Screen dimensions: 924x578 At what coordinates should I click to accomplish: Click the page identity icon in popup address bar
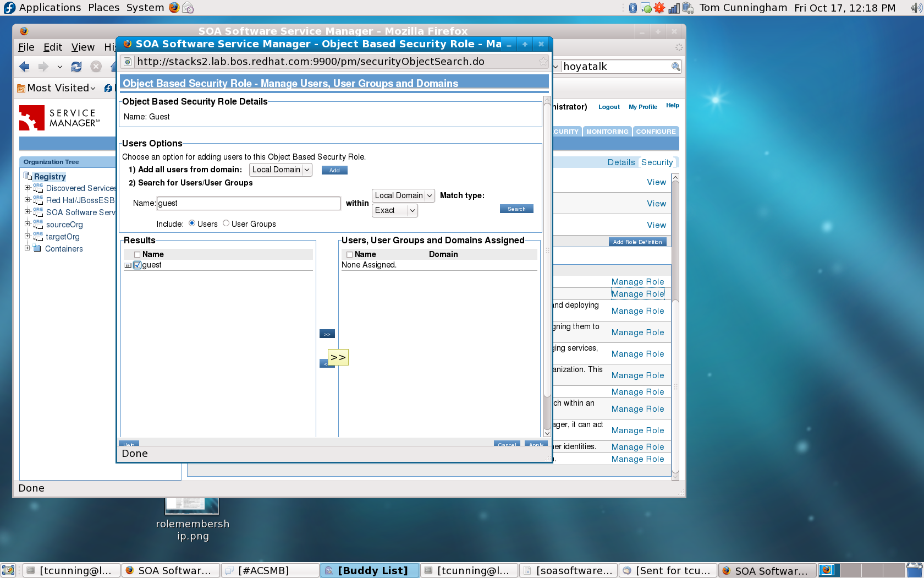pyautogui.click(x=127, y=62)
